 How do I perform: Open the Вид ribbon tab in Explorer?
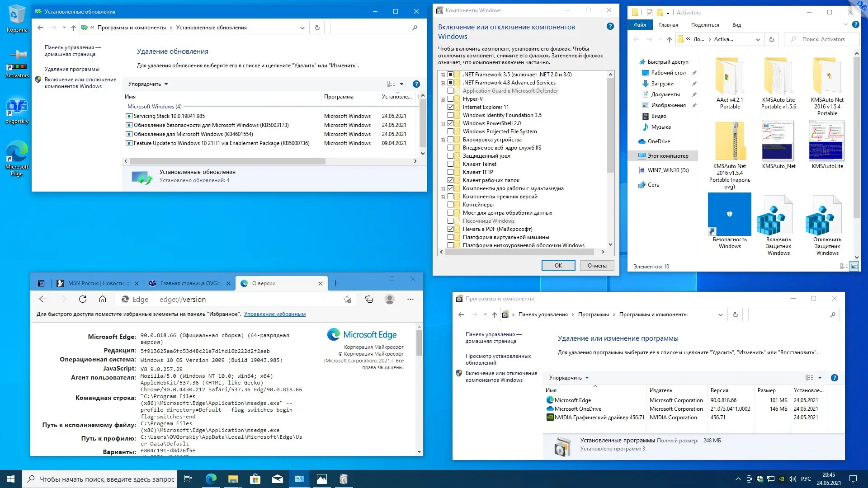pyautogui.click(x=736, y=25)
